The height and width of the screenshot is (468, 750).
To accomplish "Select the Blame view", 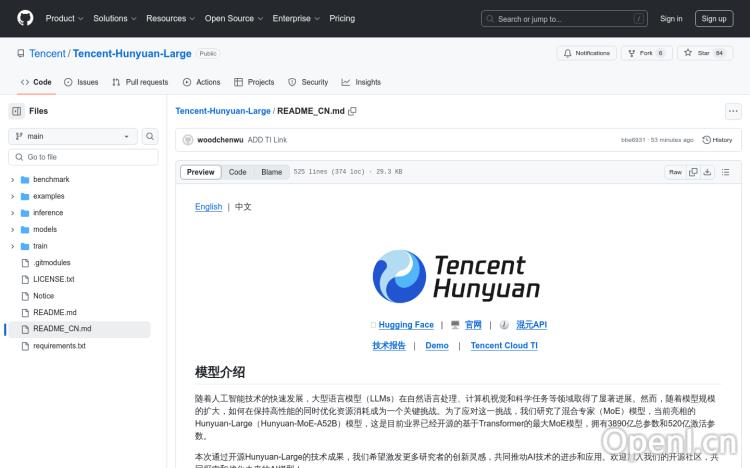I will [x=272, y=172].
